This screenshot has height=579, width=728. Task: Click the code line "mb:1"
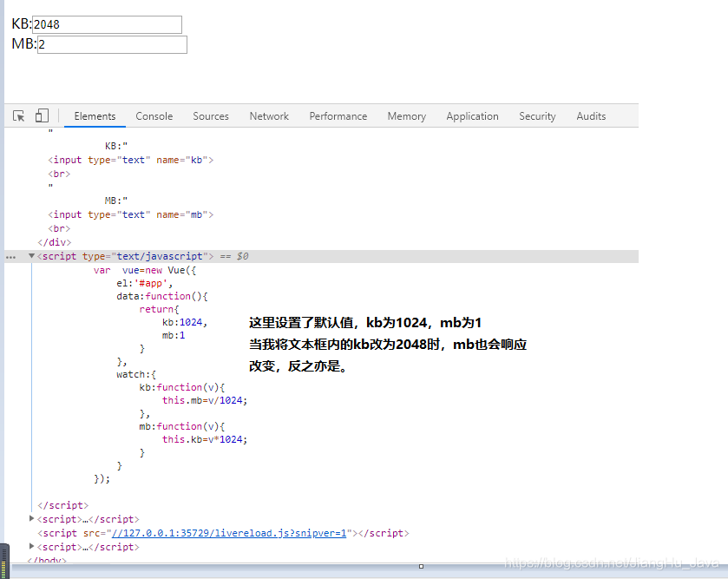click(x=174, y=335)
